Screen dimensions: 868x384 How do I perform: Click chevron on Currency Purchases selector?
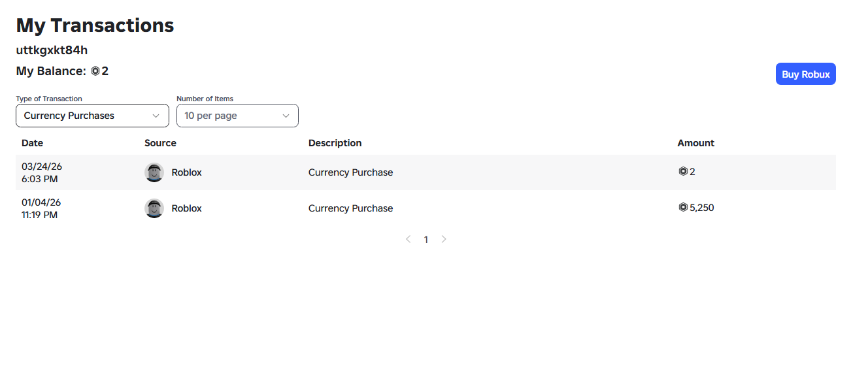click(x=156, y=116)
